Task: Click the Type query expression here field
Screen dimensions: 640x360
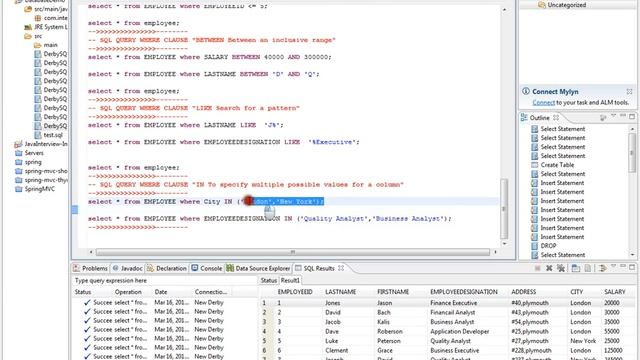Action: point(164,280)
